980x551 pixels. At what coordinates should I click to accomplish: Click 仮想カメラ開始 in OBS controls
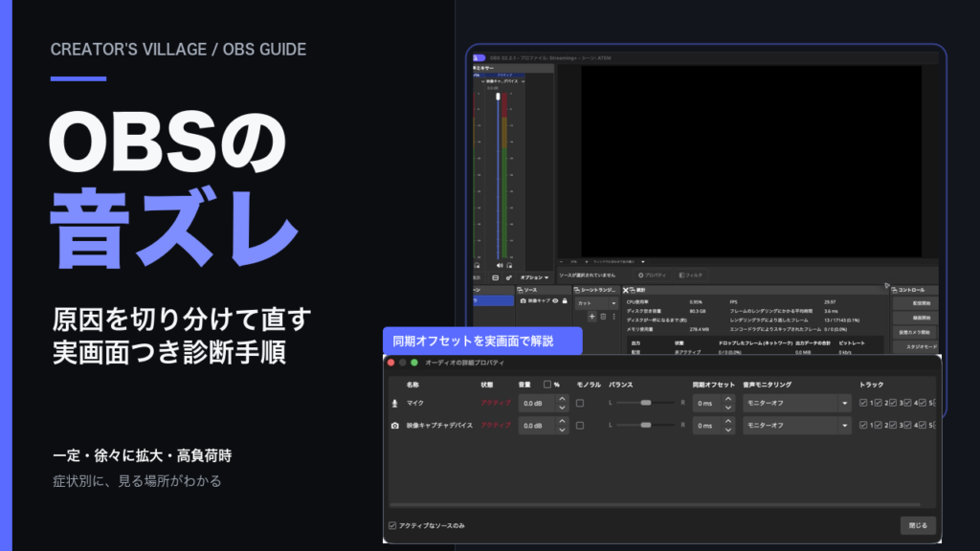pos(916,332)
